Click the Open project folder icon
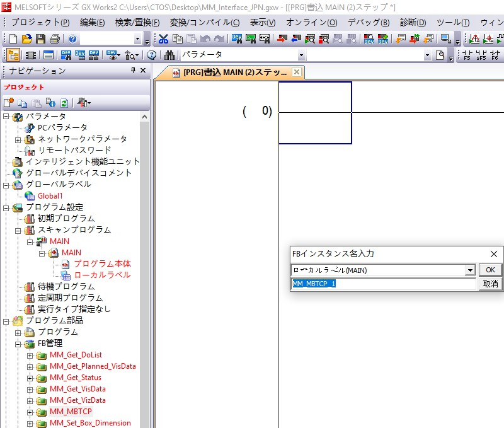Screen dimensions: 504x428 point(26,39)
